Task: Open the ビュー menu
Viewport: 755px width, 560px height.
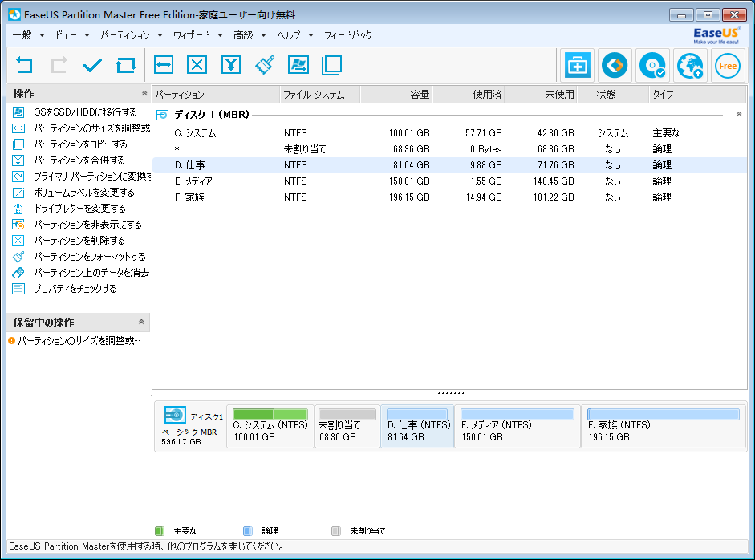Action: [x=72, y=35]
